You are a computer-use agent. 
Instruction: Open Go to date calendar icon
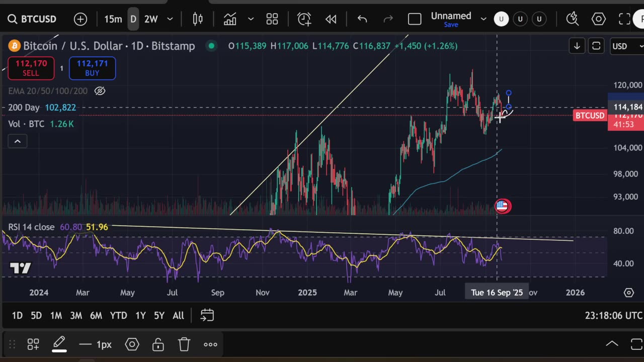point(207,315)
